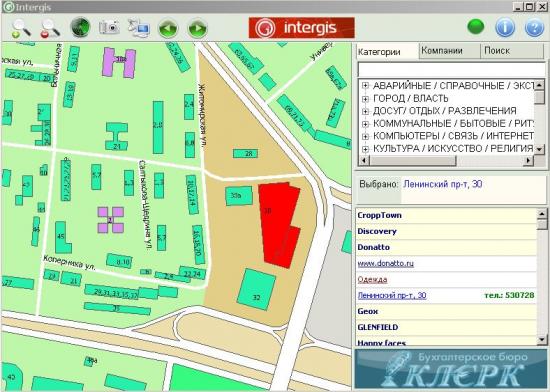Go forward with the green right arrow

[198, 28]
